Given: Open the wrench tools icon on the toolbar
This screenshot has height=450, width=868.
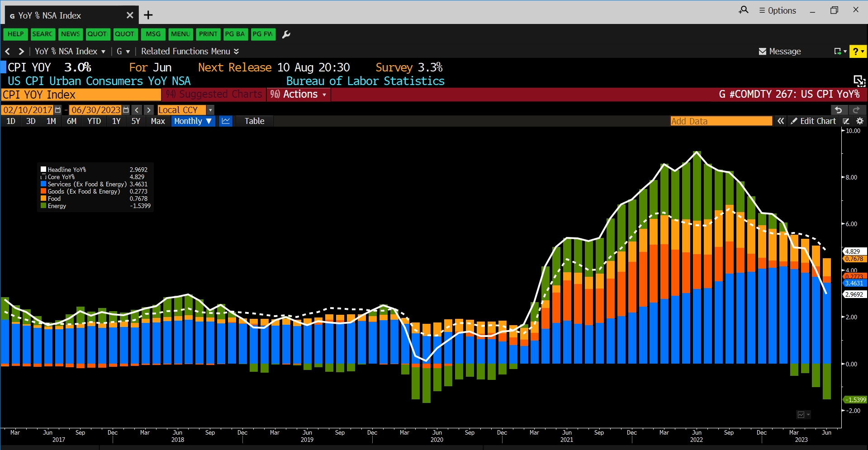Looking at the screenshot, I should pos(286,34).
